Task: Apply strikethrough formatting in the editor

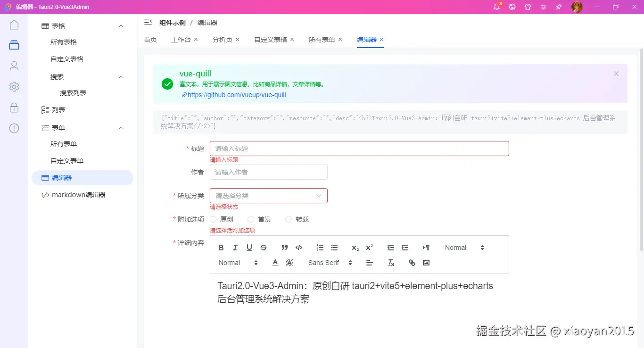Action: (264, 247)
